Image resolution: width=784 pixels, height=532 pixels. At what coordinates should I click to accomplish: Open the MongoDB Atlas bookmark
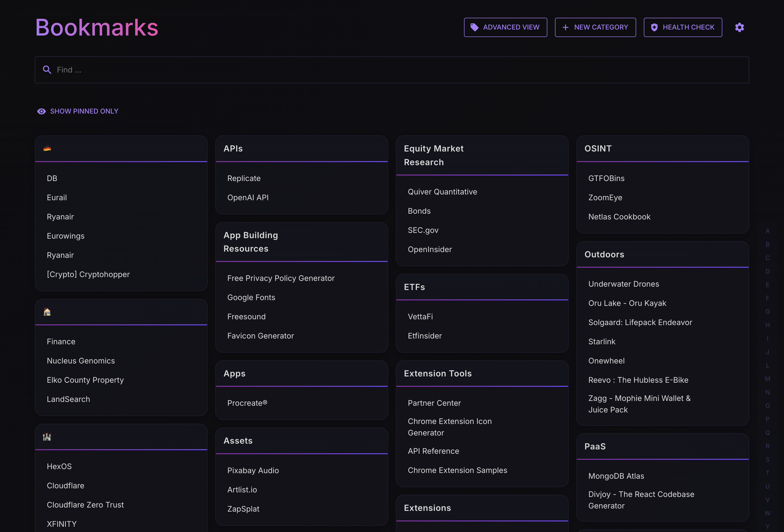coord(616,476)
